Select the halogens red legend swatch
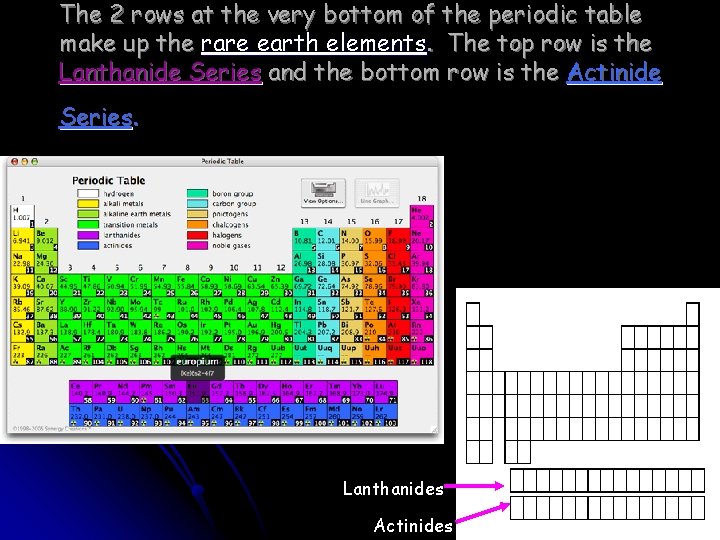Viewport: 720px width, 540px height. (x=197, y=235)
